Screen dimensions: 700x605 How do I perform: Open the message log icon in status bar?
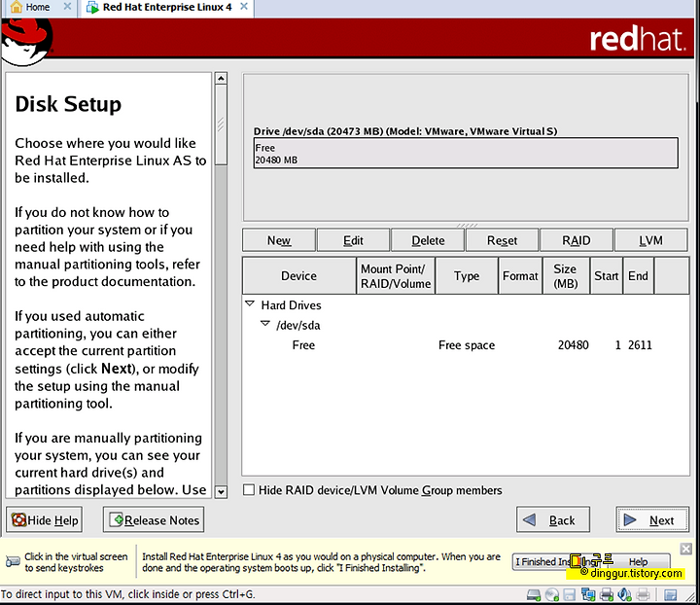pyautogui.click(x=671, y=594)
